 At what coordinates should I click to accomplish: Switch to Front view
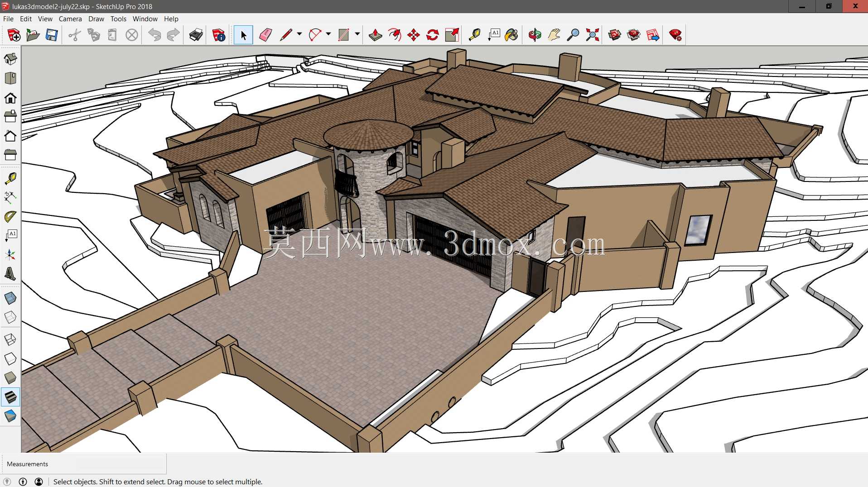pos(10,98)
